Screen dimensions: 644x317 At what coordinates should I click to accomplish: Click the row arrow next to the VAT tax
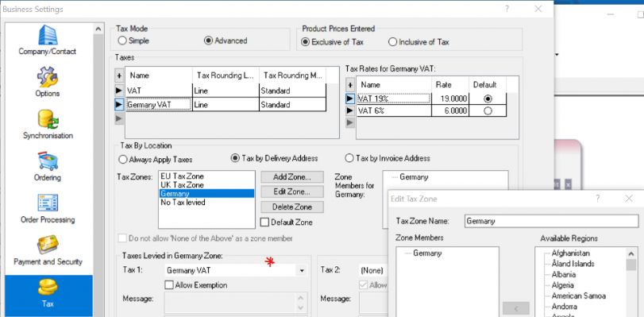pyautogui.click(x=119, y=91)
